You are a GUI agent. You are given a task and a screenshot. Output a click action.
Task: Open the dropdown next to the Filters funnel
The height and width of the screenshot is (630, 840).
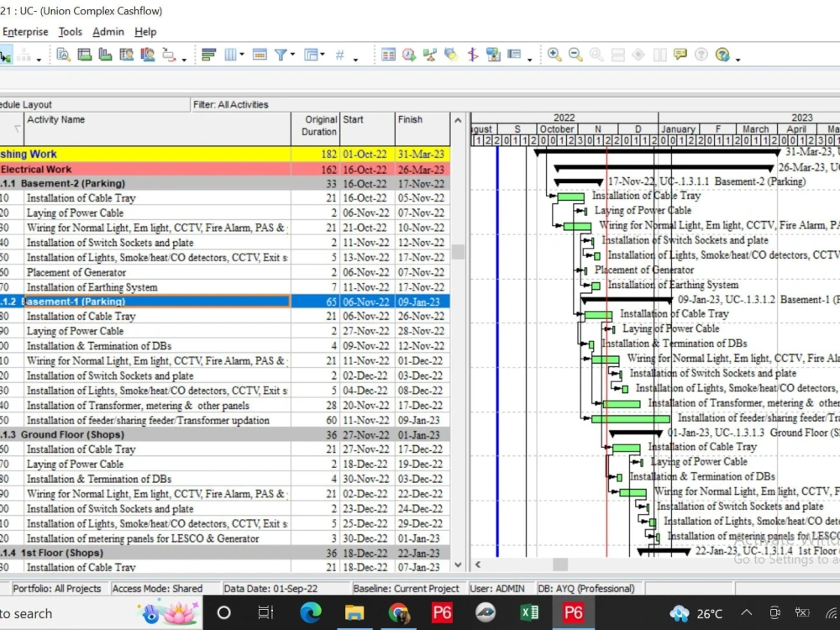point(291,54)
